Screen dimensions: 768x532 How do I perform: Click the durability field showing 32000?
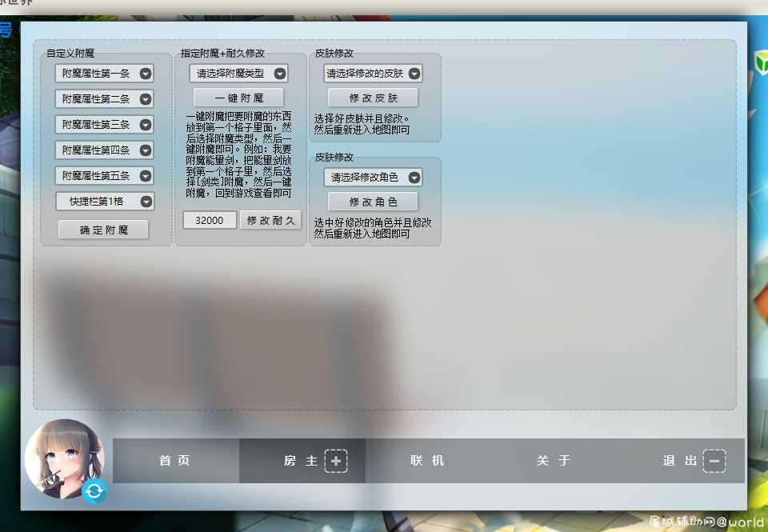click(210, 221)
